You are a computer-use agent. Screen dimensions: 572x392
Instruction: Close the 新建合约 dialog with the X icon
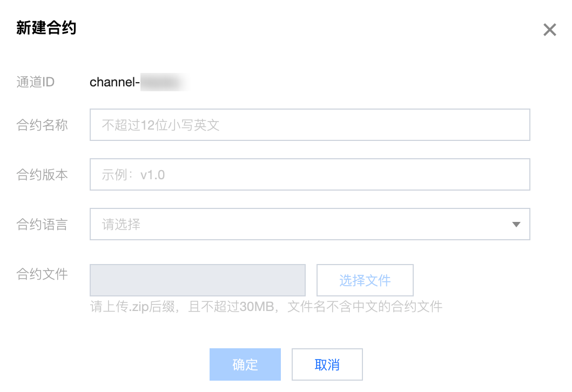point(549,30)
